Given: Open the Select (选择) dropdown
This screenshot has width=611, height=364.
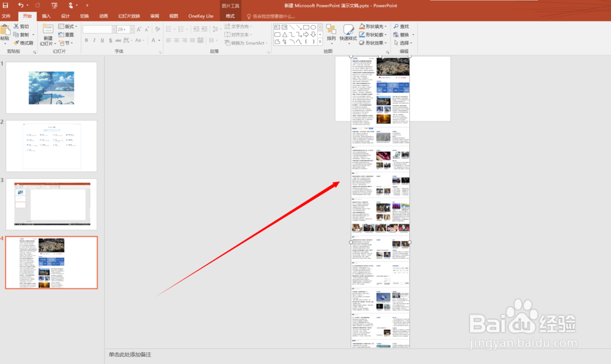Looking at the screenshot, I should click(x=403, y=43).
